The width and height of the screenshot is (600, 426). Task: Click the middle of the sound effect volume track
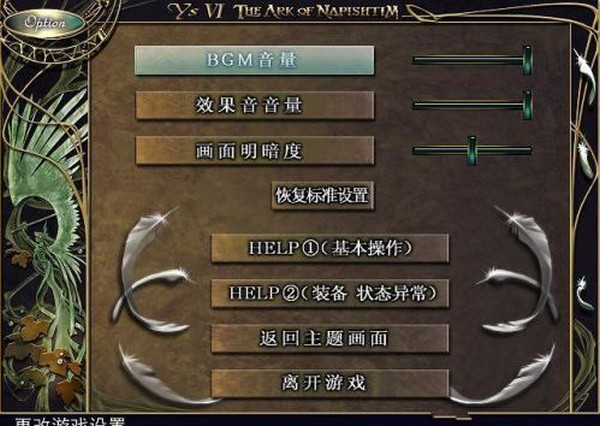pos(468,106)
